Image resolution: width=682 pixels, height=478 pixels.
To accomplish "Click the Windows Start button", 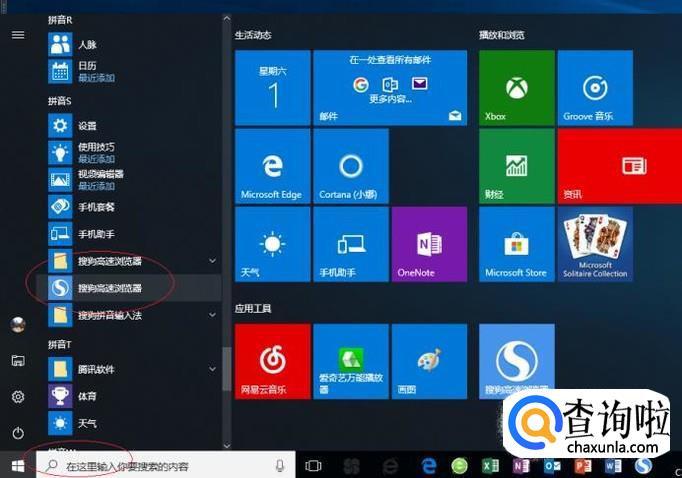I will coord(18,466).
